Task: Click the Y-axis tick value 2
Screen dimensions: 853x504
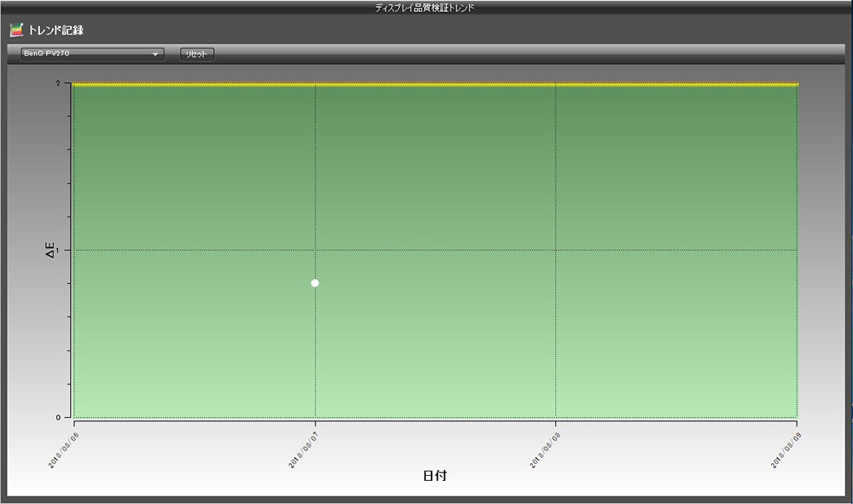Action: click(57, 84)
